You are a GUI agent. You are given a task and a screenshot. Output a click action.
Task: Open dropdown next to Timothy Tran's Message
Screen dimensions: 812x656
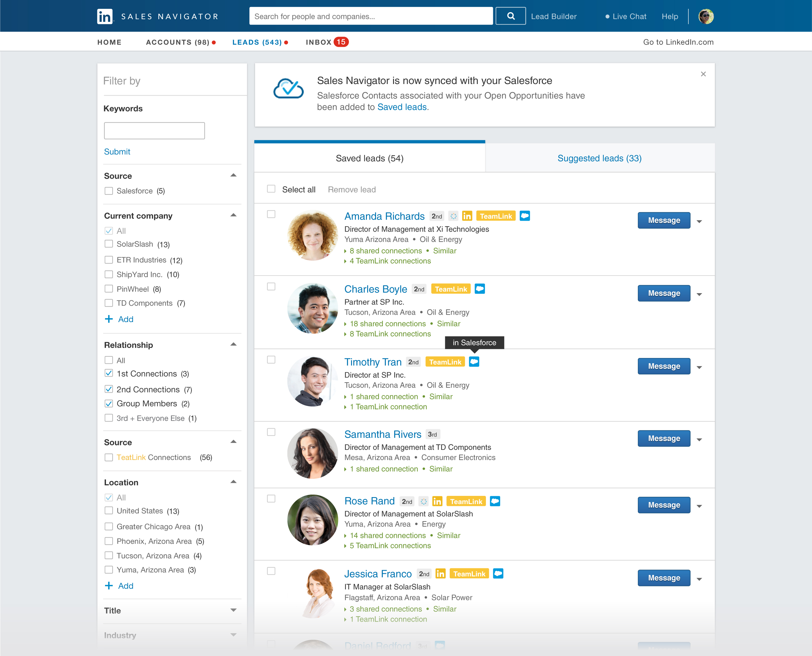click(699, 367)
